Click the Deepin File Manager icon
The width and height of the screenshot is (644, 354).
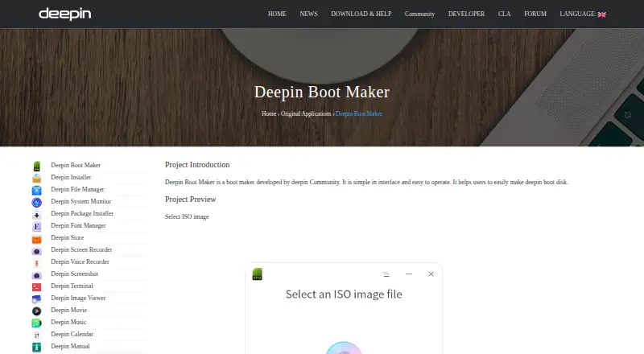36,190
